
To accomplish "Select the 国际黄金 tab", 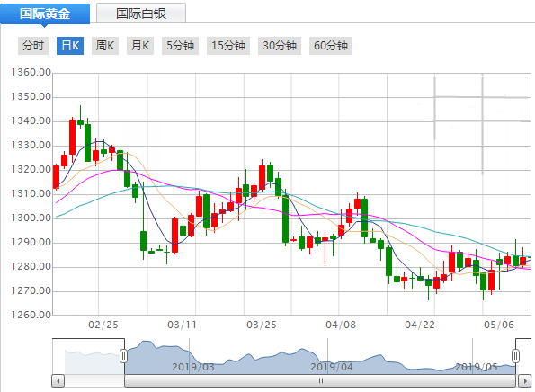I will coord(45,13).
